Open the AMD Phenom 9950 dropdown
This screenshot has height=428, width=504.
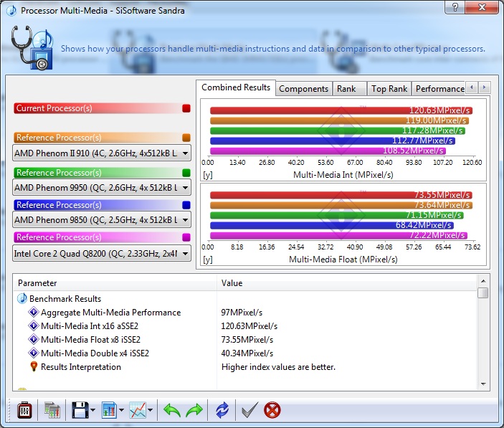coord(102,188)
